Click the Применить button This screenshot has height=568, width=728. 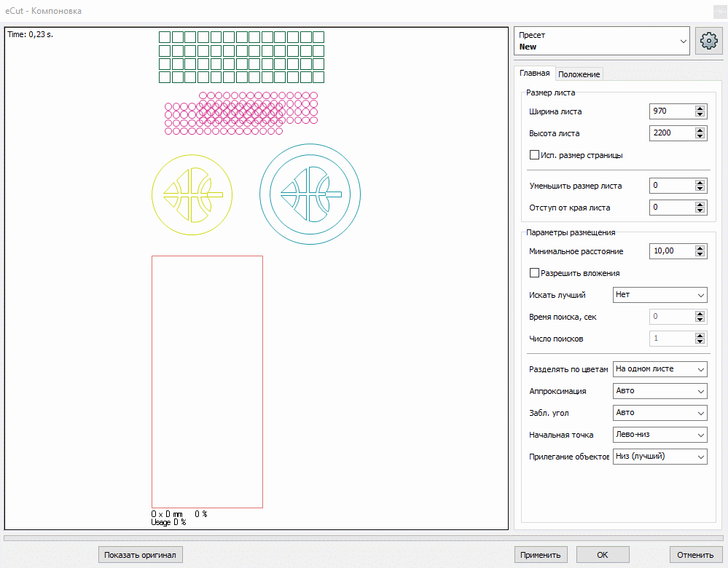click(x=541, y=555)
